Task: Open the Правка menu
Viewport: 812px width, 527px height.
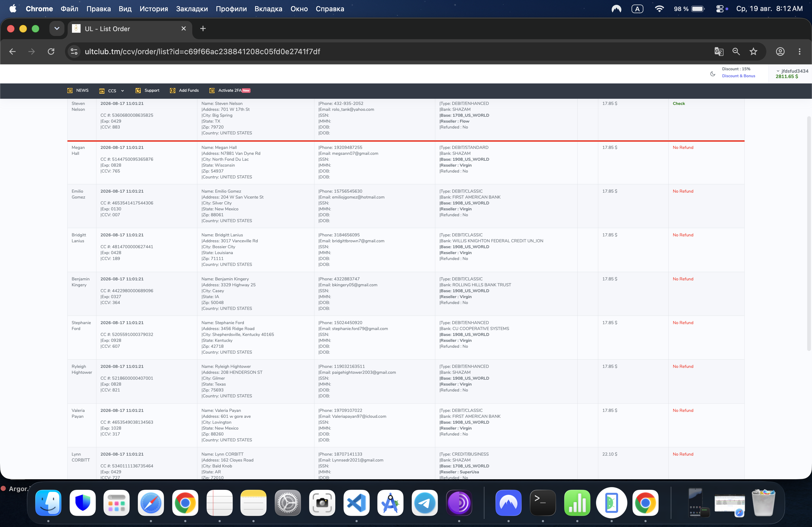Action: point(99,9)
